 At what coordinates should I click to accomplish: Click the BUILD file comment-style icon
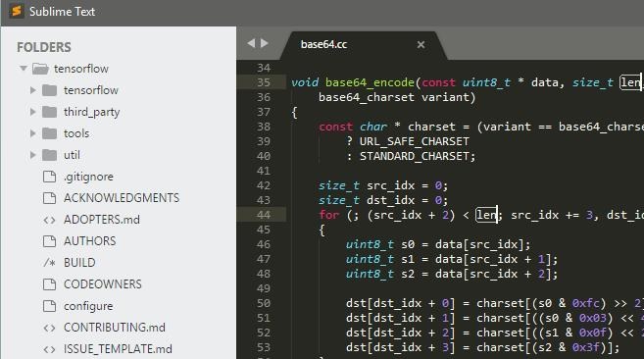pyautogui.click(x=49, y=262)
